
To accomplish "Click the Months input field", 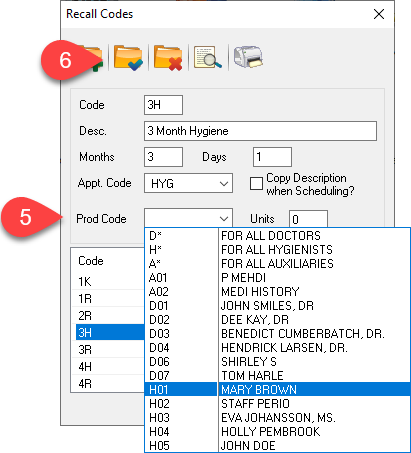I will [163, 157].
